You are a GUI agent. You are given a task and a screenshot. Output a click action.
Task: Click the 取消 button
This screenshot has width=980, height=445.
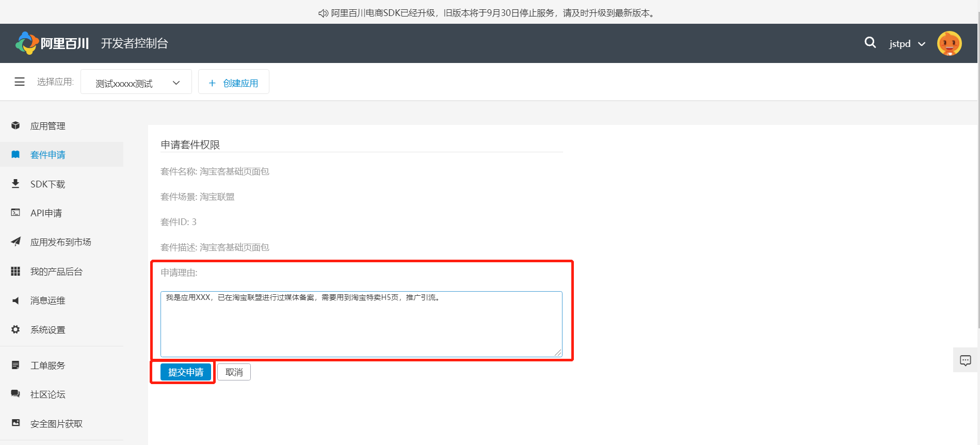pyautogui.click(x=234, y=372)
